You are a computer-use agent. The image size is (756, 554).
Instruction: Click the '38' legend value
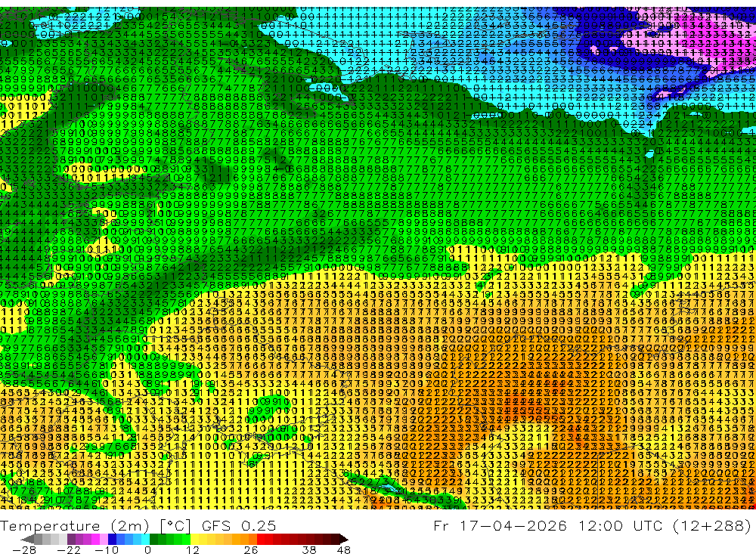point(308,550)
